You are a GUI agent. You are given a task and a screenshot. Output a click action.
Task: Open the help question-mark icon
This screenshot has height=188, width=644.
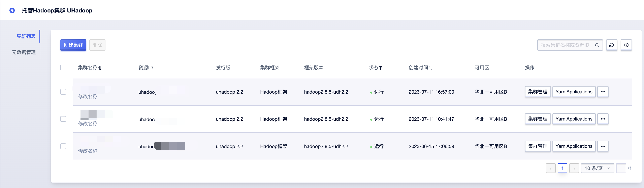coord(626,45)
